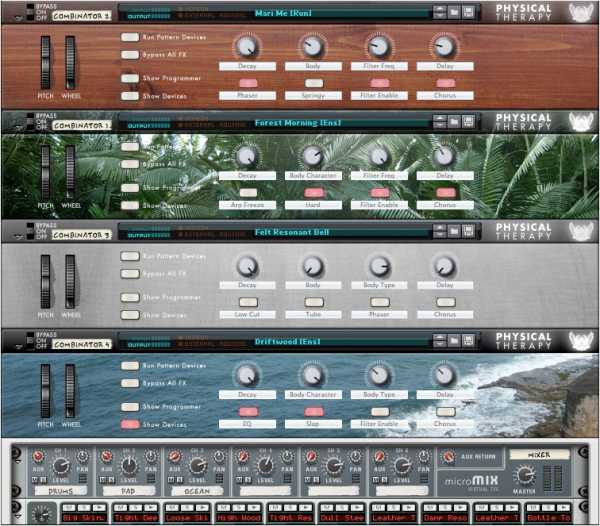Click the Level knob of the OCEAN channel

click(197, 466)
